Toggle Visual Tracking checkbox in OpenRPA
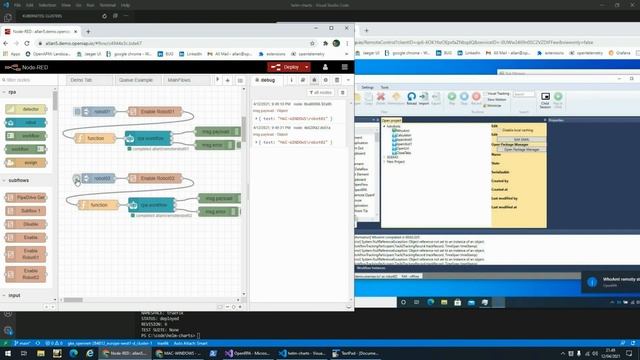Viewport: 640px width, 360px height. (485, 94)
